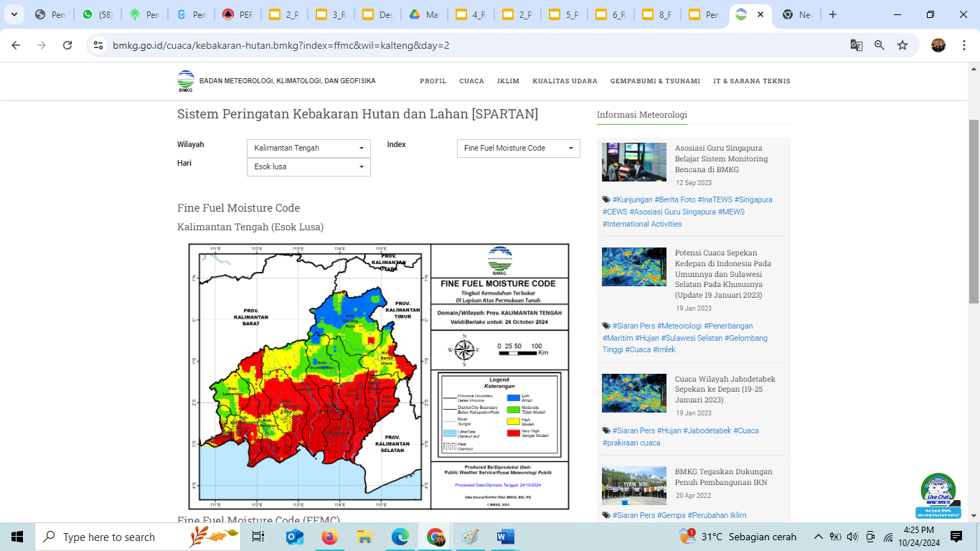Click the address bar URL
This screenshot has width=980, height=551.
point(281,45)
